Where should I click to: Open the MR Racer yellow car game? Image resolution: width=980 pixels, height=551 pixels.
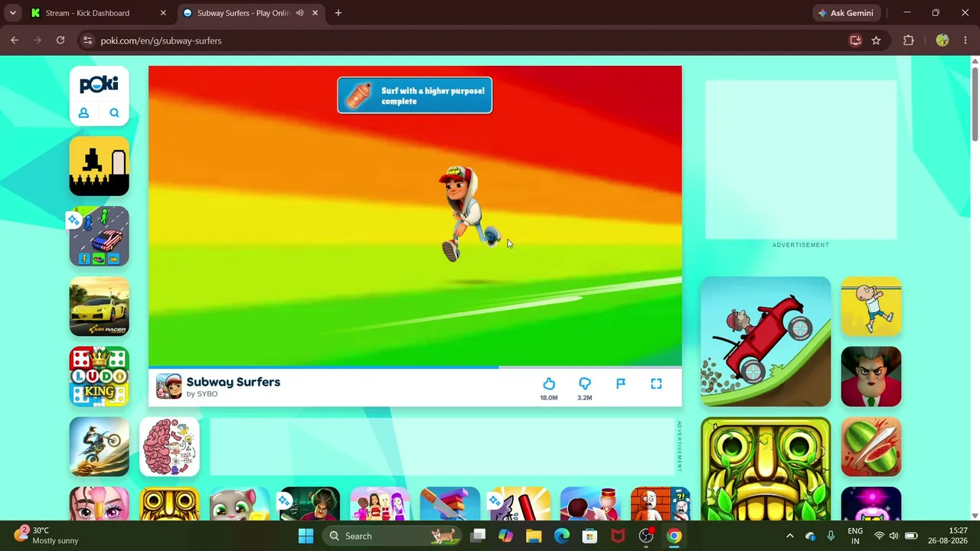coord(100,307)
